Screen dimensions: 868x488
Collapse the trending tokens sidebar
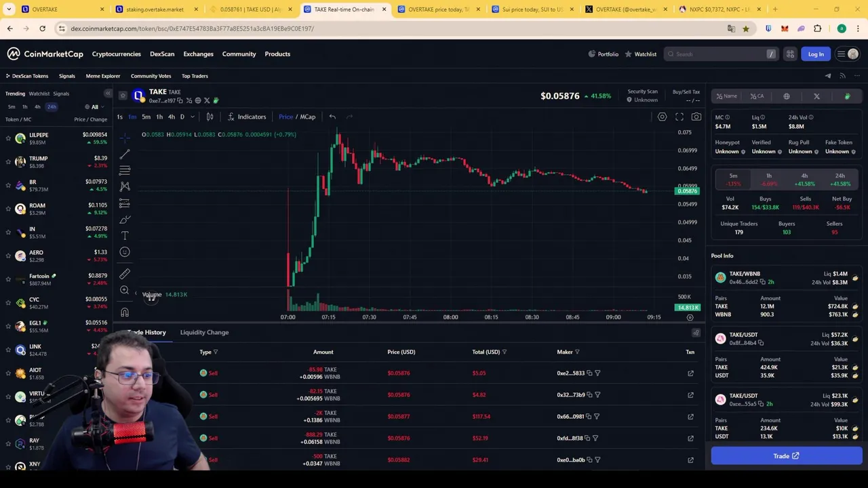click(108, 94)
